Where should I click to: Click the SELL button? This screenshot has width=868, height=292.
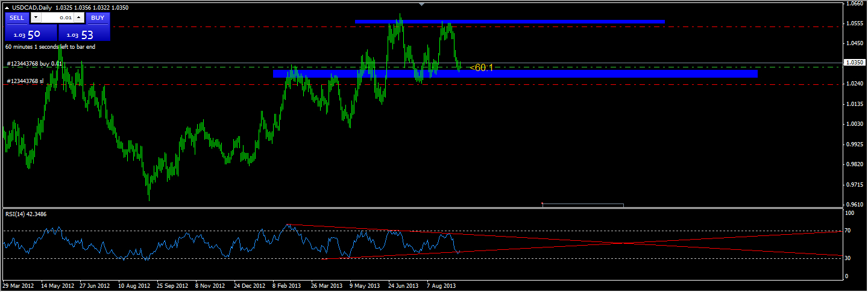tap(17, 18)
